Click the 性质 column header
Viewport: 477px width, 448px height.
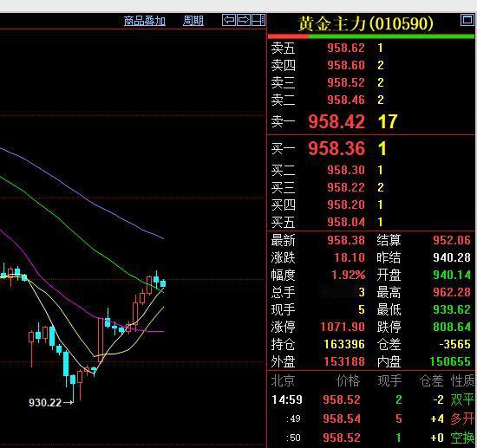click(462, 380)
